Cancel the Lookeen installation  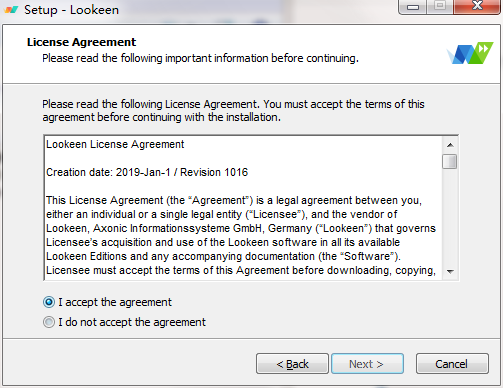(452, 364)
